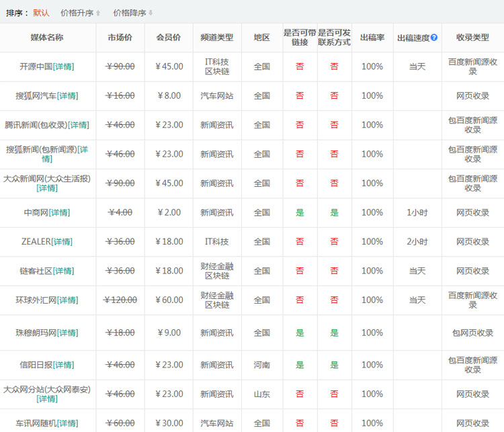
Task: Open 详情 for 开源中国
Action: click(x=63, y=67)
